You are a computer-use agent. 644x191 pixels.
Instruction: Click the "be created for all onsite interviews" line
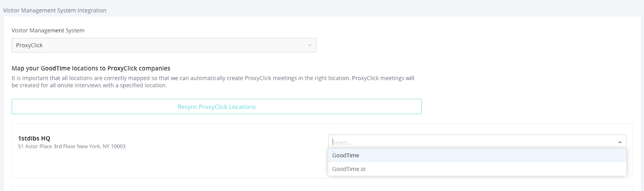click(x=89, y=85)
